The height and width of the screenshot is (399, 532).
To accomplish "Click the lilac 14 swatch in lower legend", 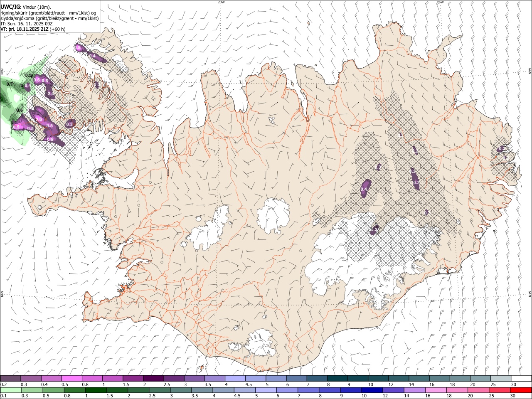I will pos(414,390).
